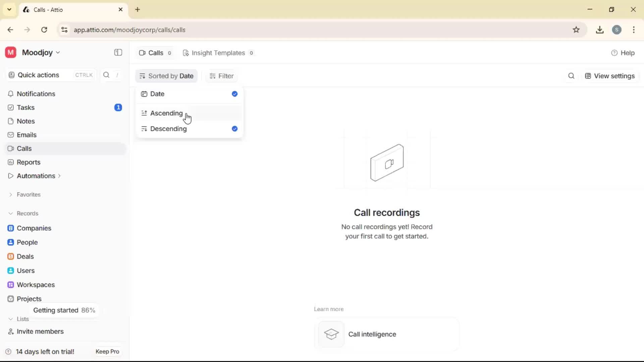This screenshot has width=644, height=362.
Task: Open the People record list
Action: click(27, 242)
